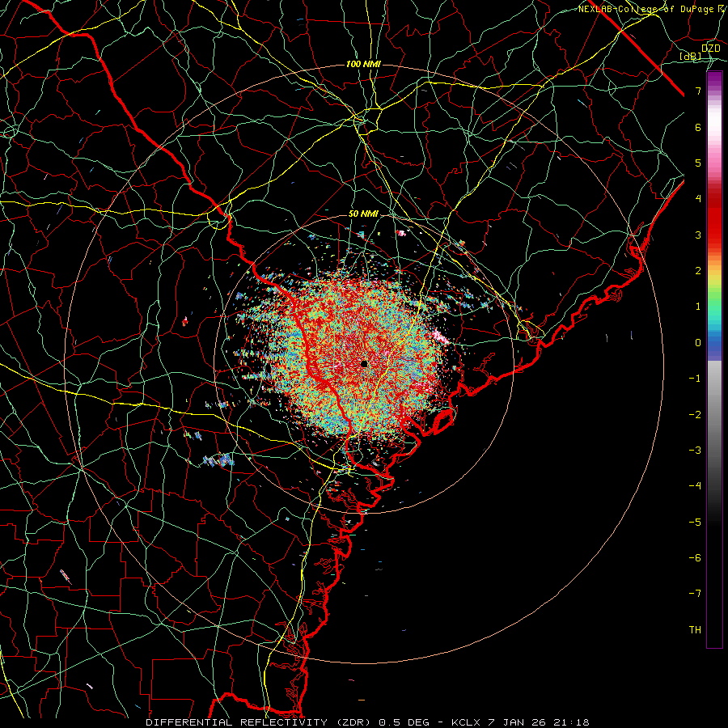Click the "2" value on the dB scale
The width and height of the screenshot is (728, 728).
coord(698,271)
